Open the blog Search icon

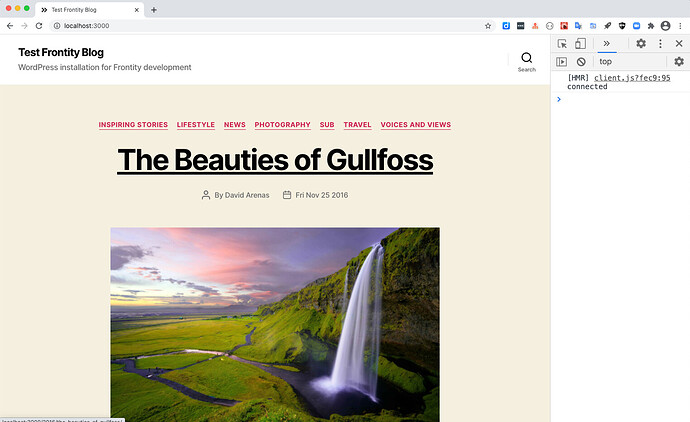[x=526, y=60]
